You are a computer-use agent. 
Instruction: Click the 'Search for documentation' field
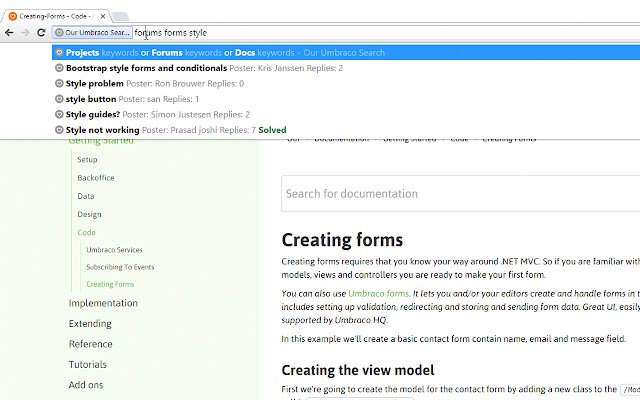pyautogui.click(x=460, y=193)
